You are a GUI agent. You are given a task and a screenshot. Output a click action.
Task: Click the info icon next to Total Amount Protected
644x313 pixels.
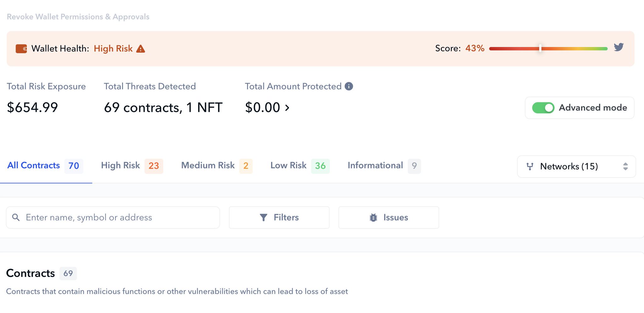(x=349, y=86)
